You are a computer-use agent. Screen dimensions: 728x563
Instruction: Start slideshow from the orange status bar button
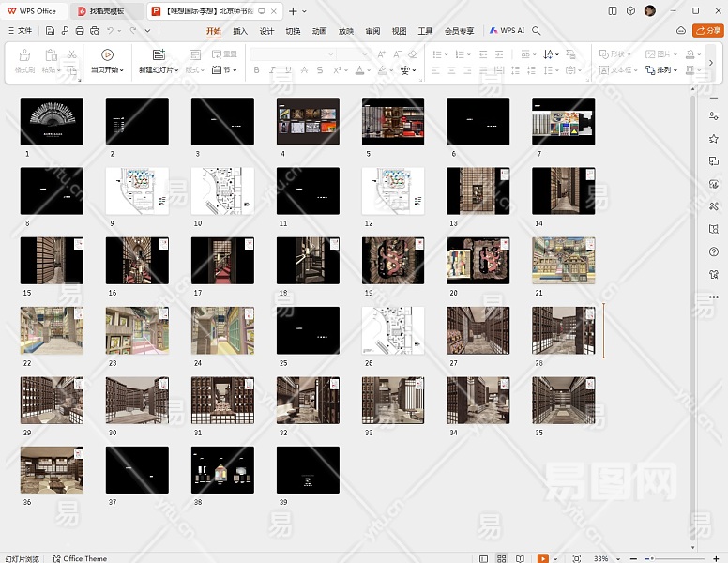click(x=543, y=558)
